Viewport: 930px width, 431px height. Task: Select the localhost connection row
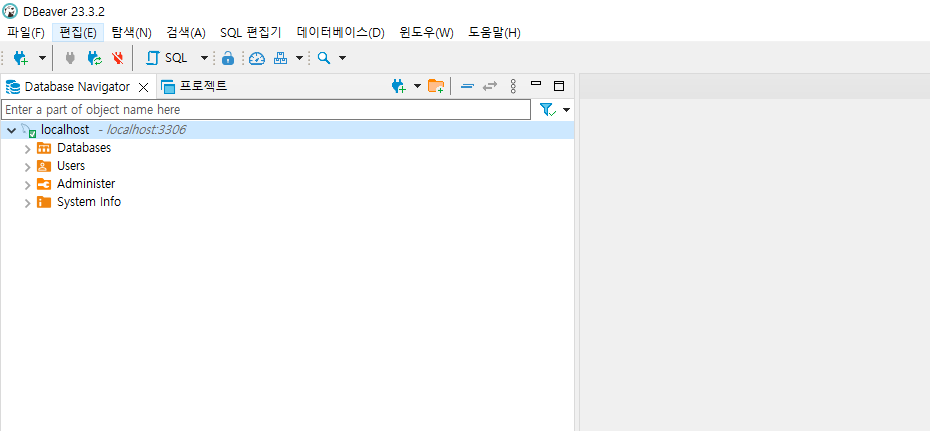[x=287, y=130]
